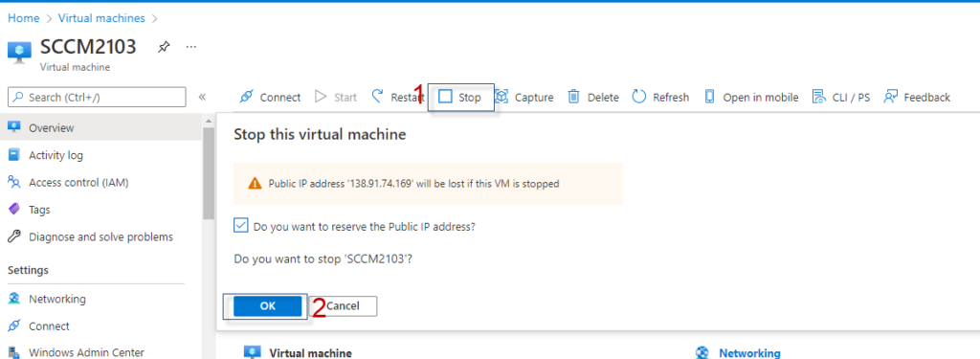Restart the virtual machine
Image resolution: width=980 pixels, height=359 pixels.
[x=397, y=97]
